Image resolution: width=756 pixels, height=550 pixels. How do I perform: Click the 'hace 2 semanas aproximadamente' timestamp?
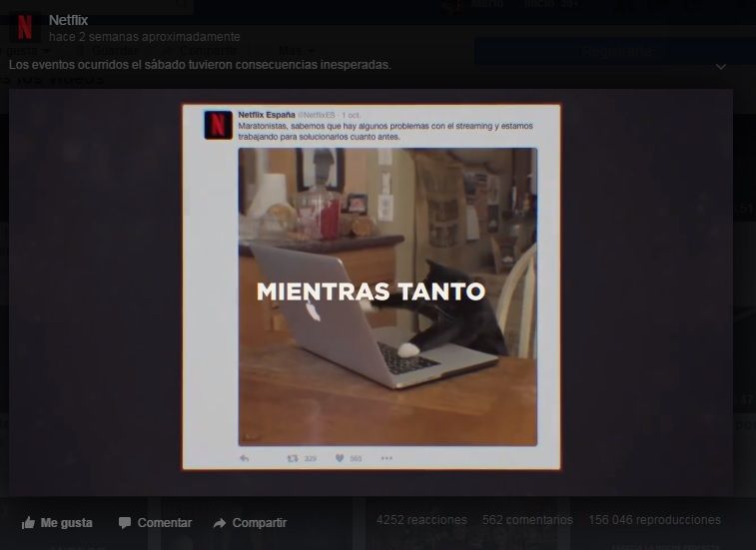point(144,37)
